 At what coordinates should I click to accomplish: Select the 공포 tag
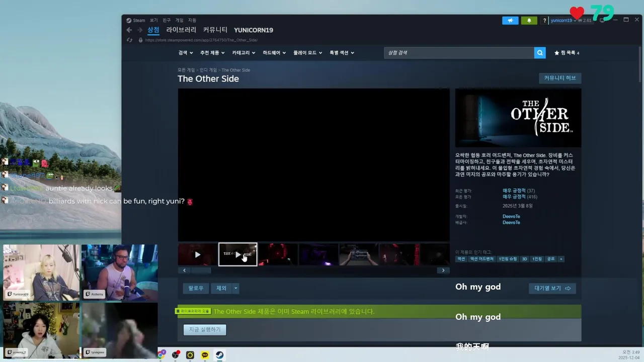point(550,259)
